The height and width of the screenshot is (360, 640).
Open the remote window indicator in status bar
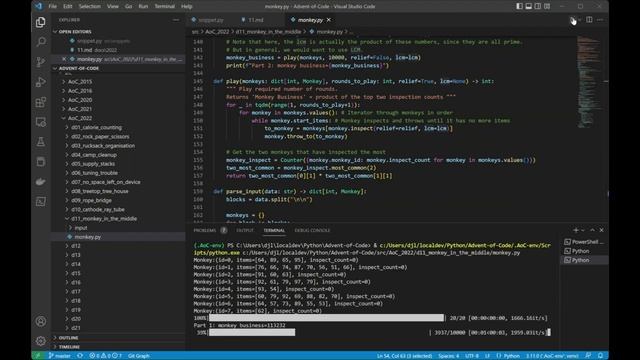coord(38,356)
